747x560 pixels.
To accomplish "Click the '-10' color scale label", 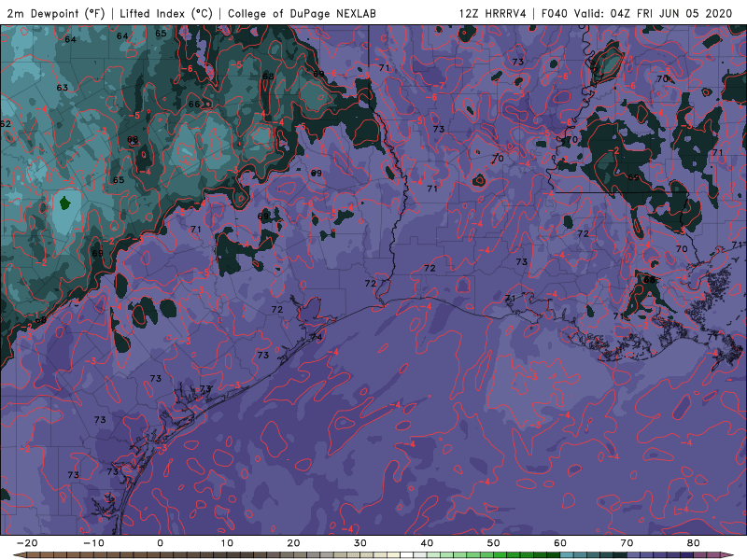I will (x=93, y=543).
